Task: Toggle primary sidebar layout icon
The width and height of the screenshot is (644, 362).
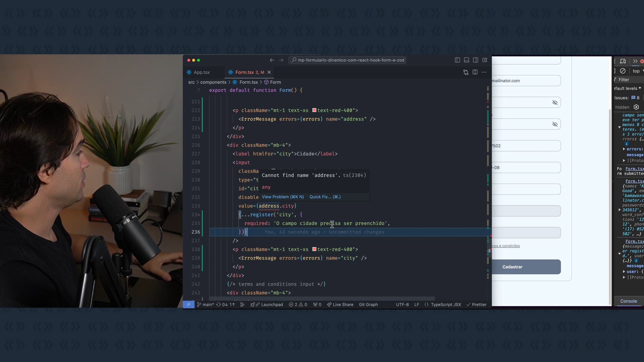Action: pyautogui.click(x=457, y=60)
